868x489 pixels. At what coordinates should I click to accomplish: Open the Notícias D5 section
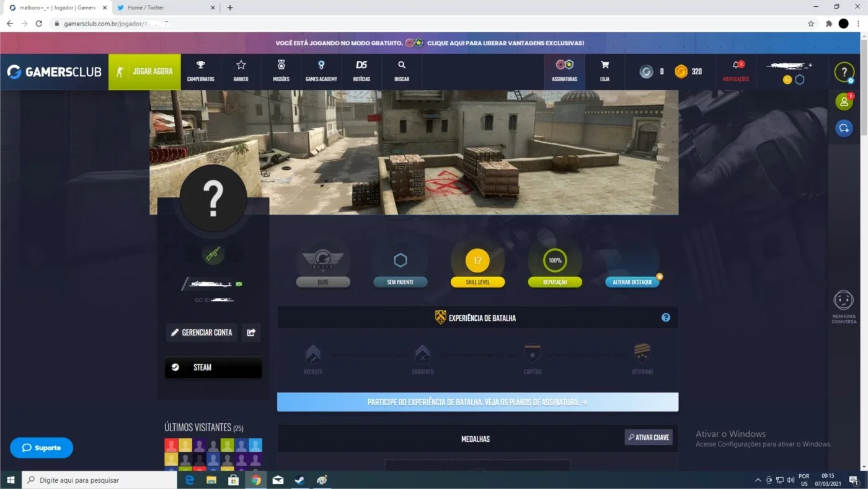pyautogui.click(x=361, y=71)
